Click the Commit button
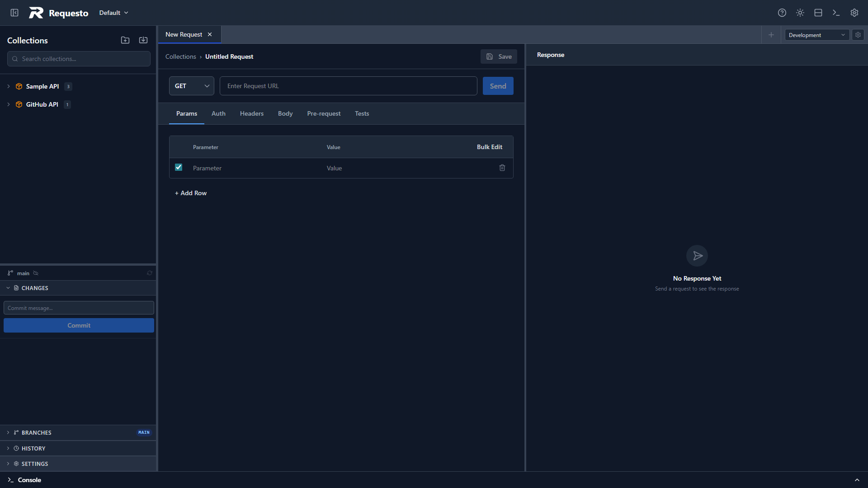Screen dimensions: 868x488 79,325
